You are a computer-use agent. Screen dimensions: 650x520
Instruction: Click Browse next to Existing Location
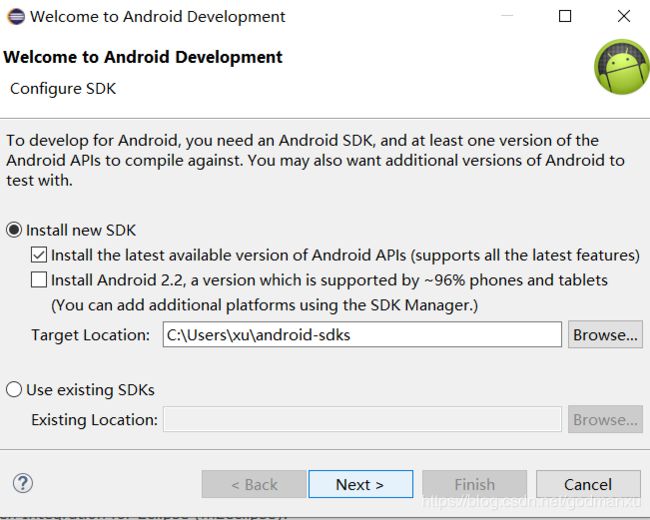click(x=605, y=419)
